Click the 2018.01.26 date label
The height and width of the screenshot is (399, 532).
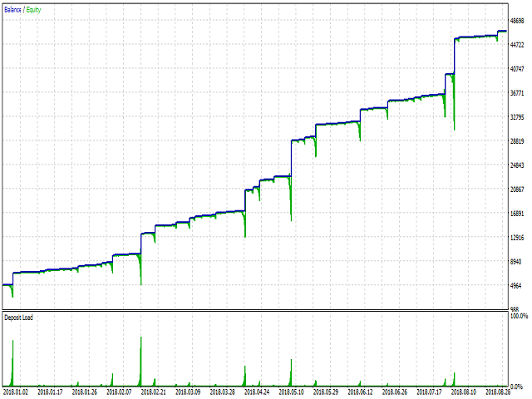coord(85,392)
